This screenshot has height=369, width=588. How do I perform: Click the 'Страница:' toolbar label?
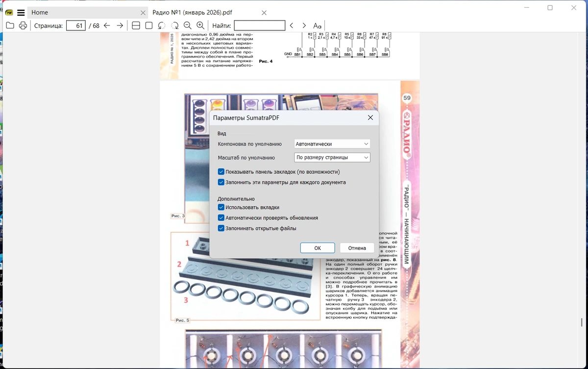(x=49, y=25)
